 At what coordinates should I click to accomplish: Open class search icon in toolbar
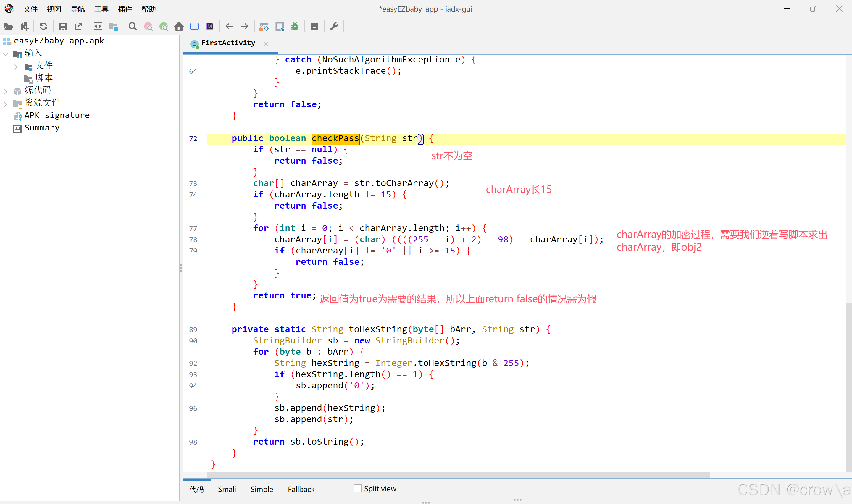click(x=149, y=27)
